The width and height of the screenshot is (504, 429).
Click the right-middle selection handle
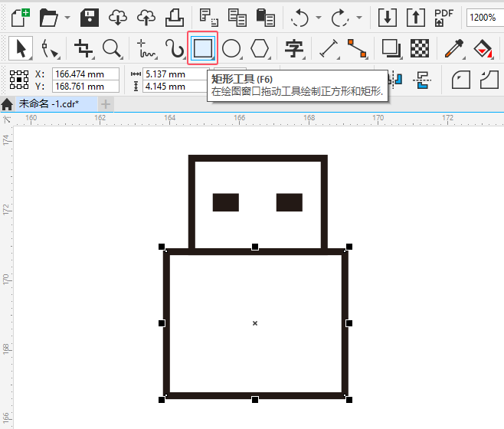pyautogui.click(x=349, y=323)
